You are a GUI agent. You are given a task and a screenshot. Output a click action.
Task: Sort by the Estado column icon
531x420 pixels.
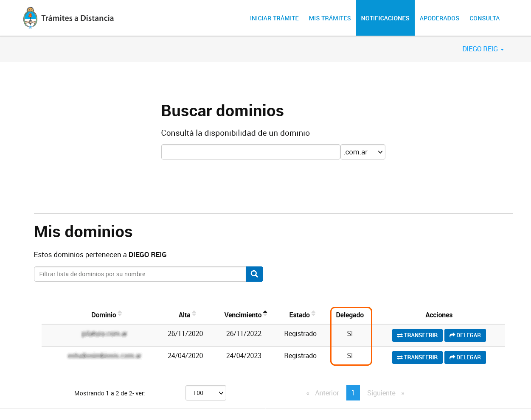click(313, 314)
